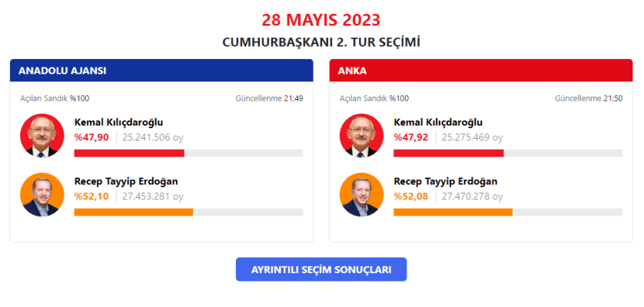Viewport: 644px width, 307px height.
Task: Click the Kemal Kılıçdaroğlu name in Anadolu Ajansı
Action: click(118, 122)
